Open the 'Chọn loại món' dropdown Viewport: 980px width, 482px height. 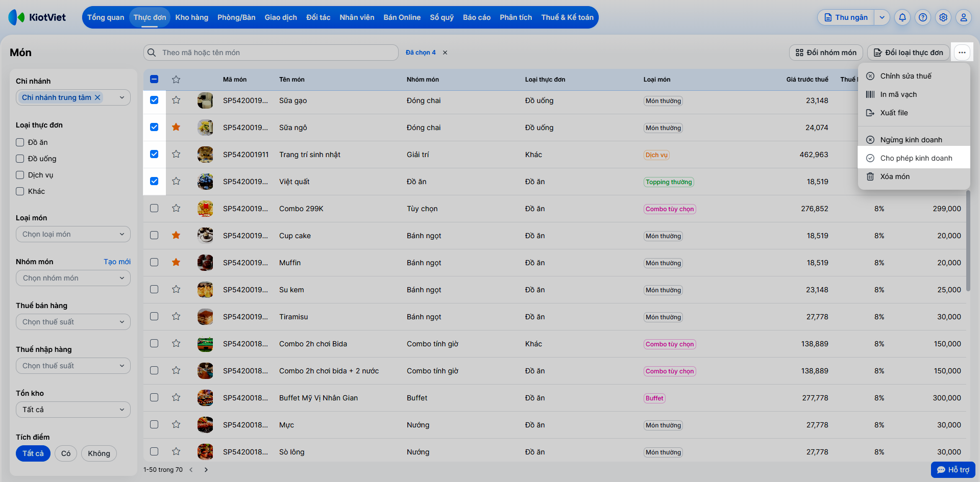pos(73,234)
